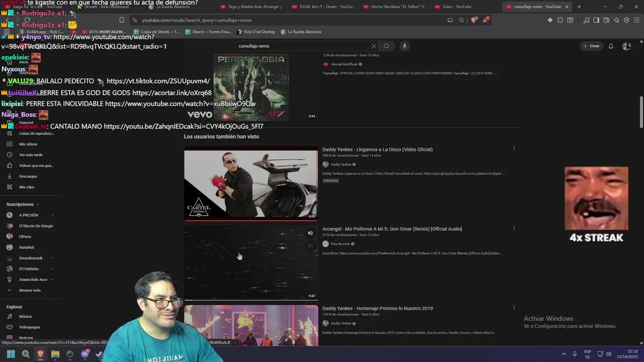
Task: Open Música in the Explorar section
Action: (x=25, y=317)
